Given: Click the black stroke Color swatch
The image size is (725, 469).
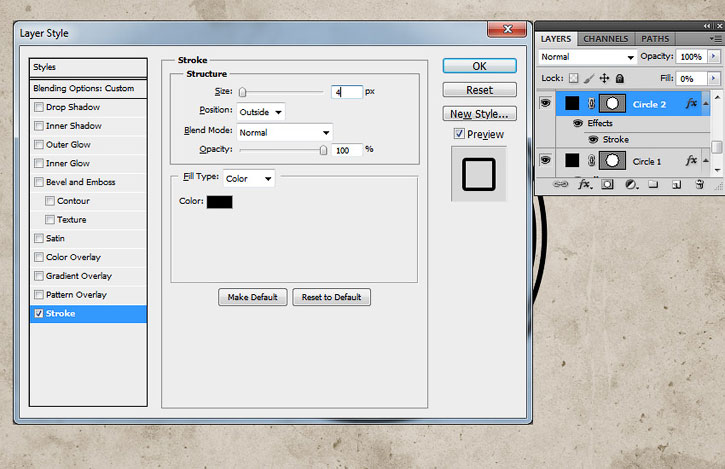Looking at the screenshot, I should [x=220, y=202].
